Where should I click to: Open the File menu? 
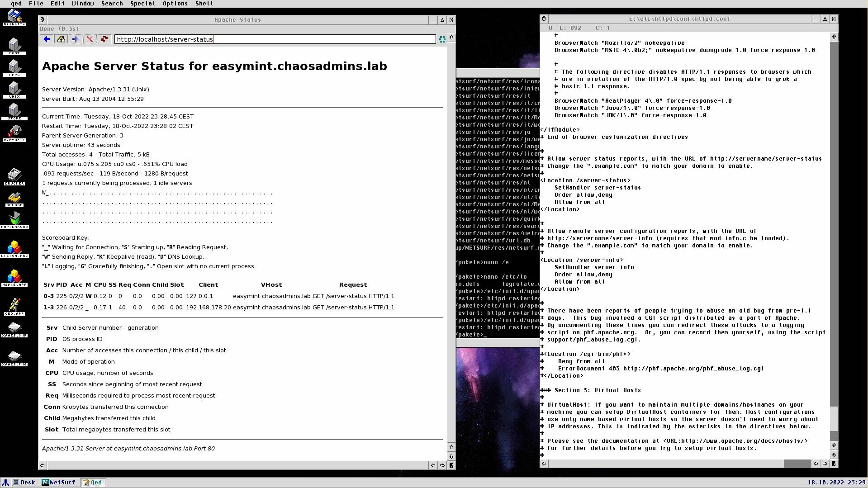coord(36,4)
